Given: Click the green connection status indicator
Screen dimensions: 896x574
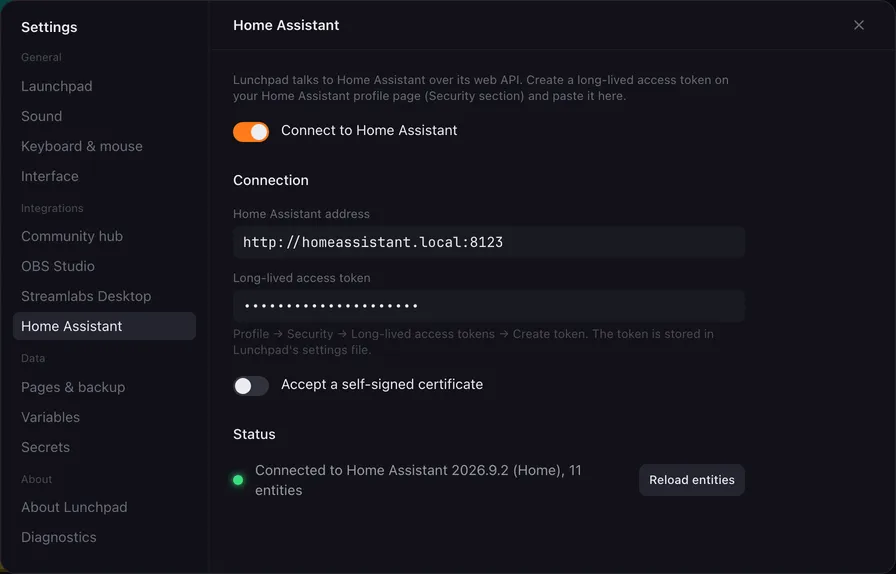Looking at the screenshot, I should coord(238,480).
